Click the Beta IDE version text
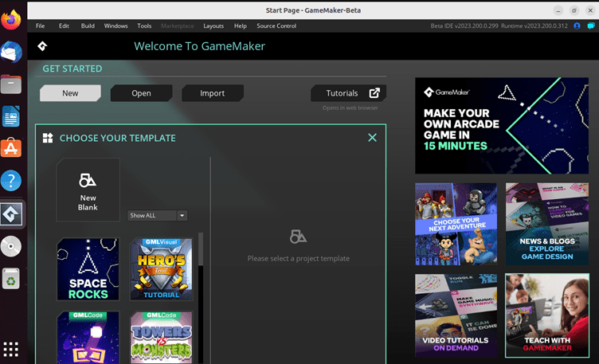This screenshot has width=599, height=364. pos(464,26)
